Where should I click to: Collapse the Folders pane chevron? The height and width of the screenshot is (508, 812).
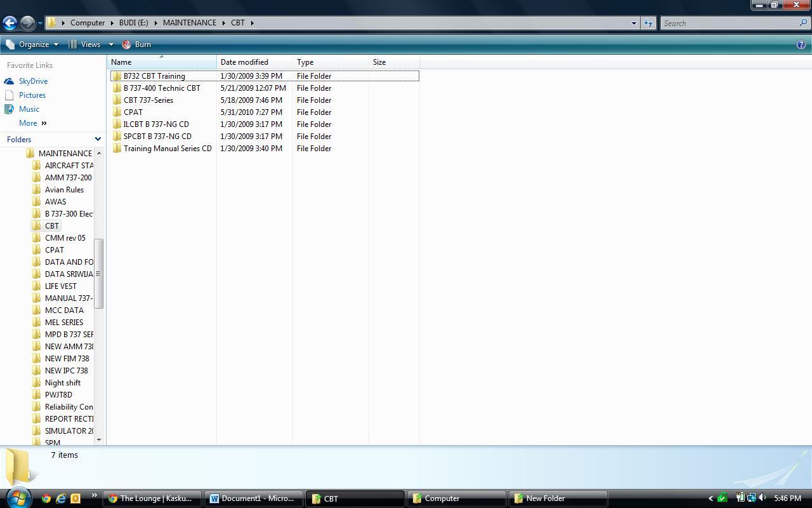pyautogui.click(x=98, y=139)
